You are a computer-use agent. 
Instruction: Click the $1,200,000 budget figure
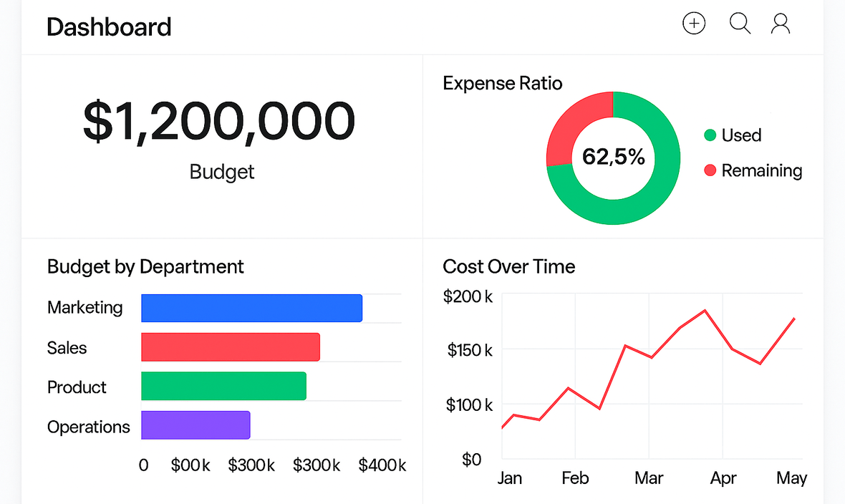[x=218, y=120]
